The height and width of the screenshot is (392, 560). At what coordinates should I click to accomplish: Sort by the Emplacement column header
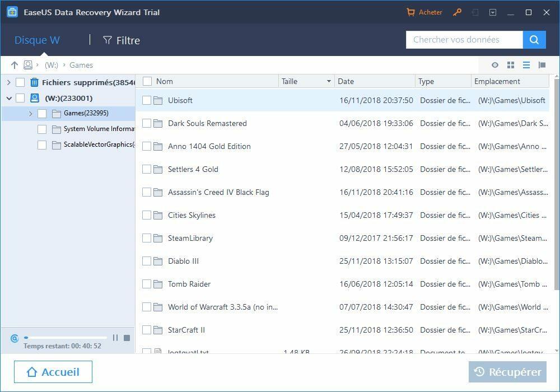click(x=510, y=81)
